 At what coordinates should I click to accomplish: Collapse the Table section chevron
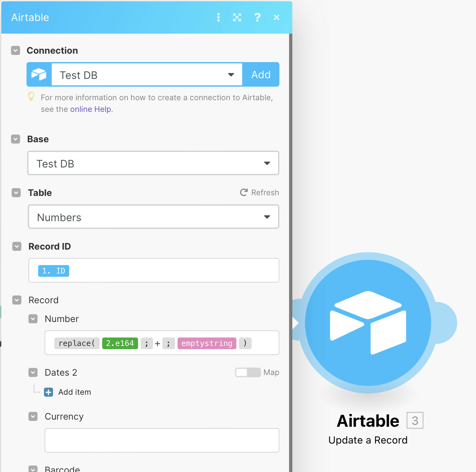(x=16, y=193)
